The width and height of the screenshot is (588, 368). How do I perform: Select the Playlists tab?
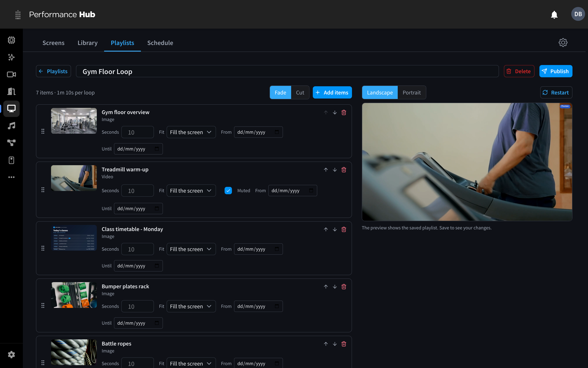122,43
